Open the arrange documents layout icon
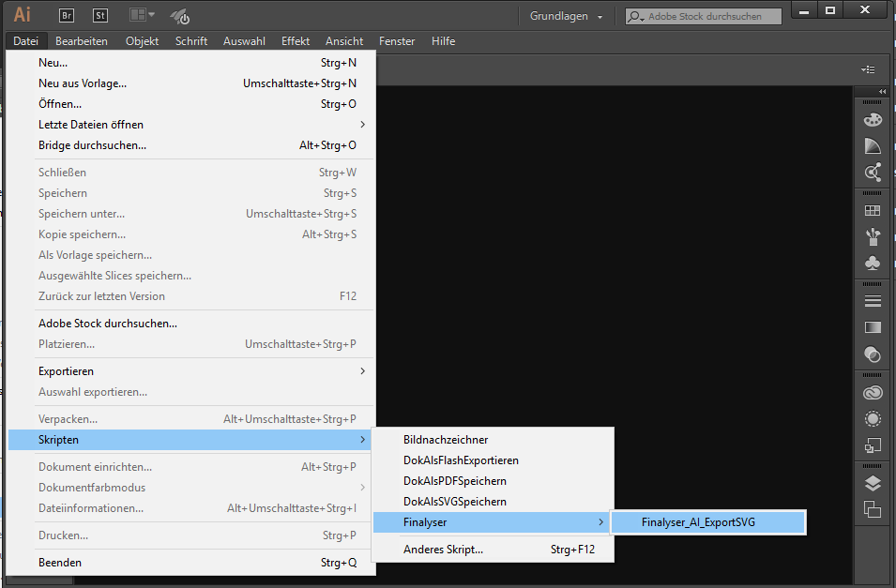896x588 pixels. [142, 15]
